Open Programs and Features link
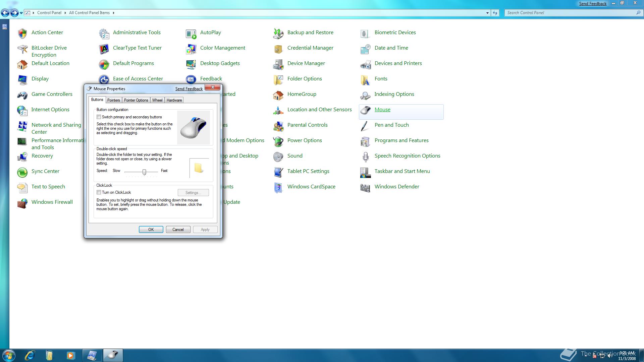 point(401,140)
